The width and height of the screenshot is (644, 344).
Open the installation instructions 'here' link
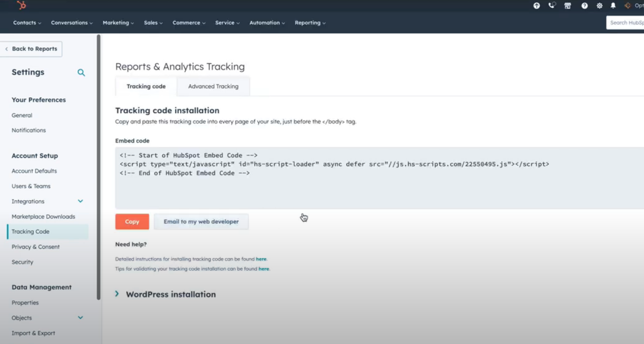(261, 259)
